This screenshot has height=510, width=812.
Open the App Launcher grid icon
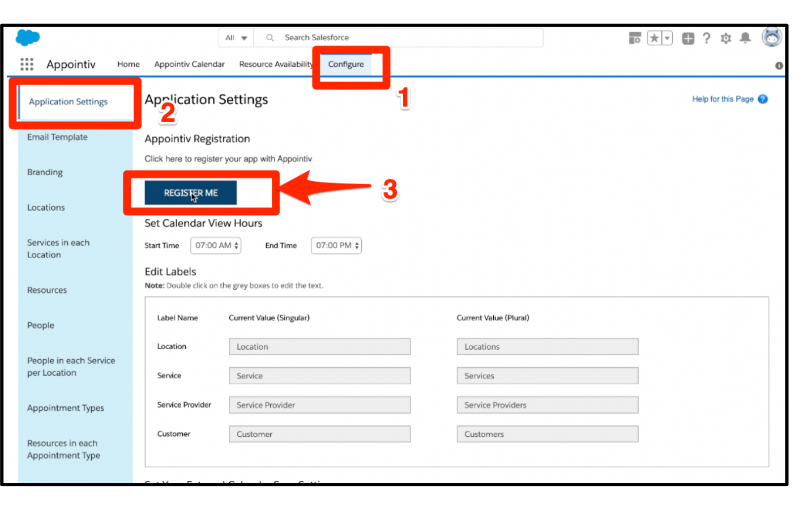27,64
